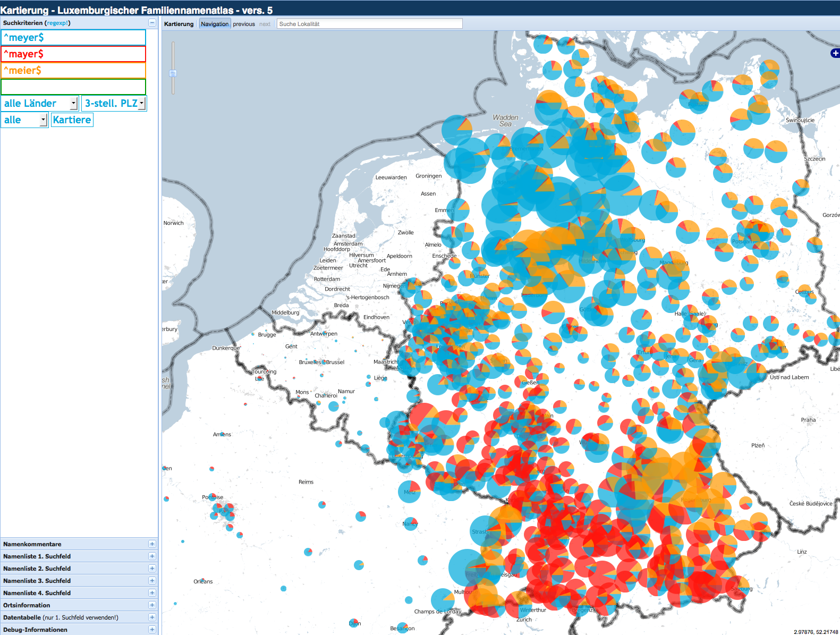Click plus icon for Namenliste 3. Suchfeld
This screenshot has width=840, height=635.
(x=152, y=581)
